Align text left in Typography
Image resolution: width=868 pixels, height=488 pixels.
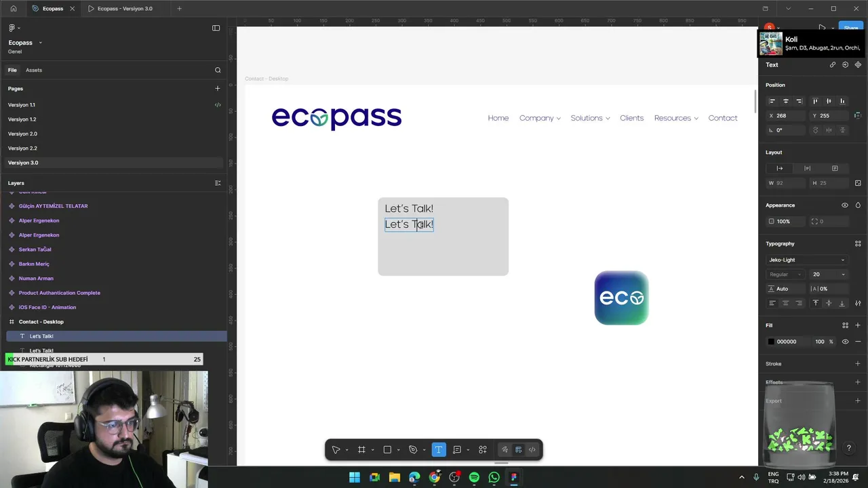click(772, 303)
